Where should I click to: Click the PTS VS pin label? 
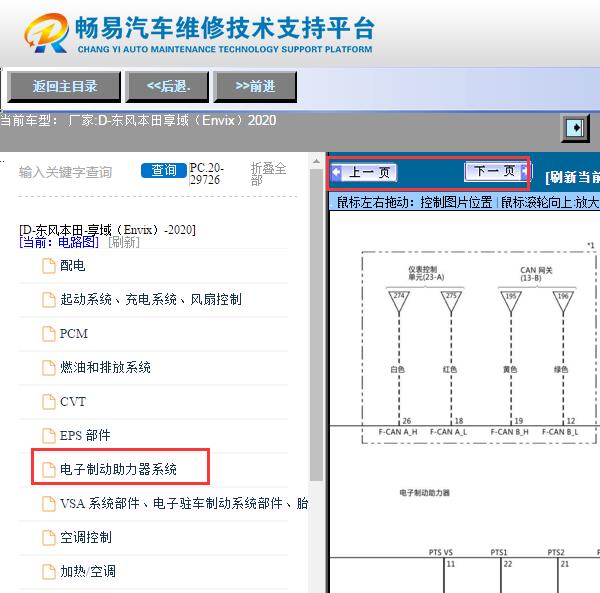440,552
